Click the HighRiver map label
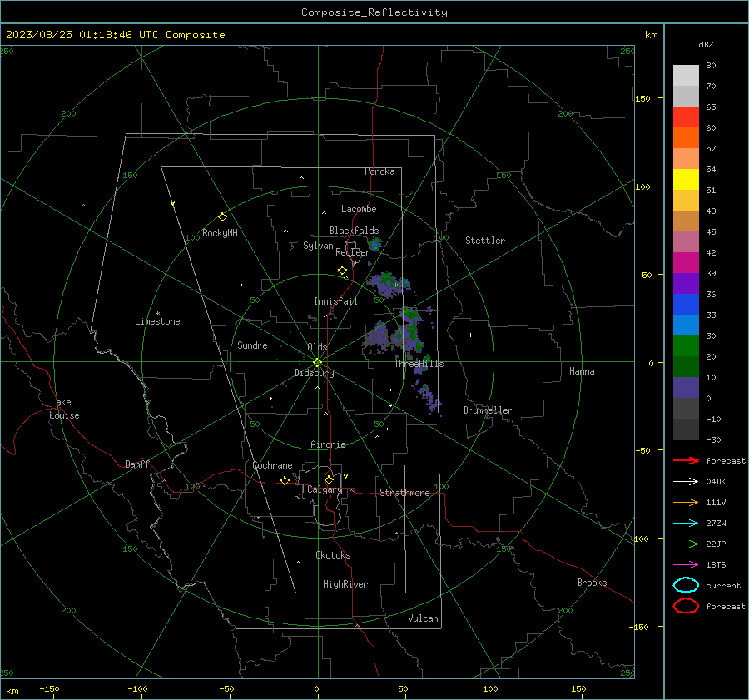Viewport: 749px width, 700px height. click(345, 584)
